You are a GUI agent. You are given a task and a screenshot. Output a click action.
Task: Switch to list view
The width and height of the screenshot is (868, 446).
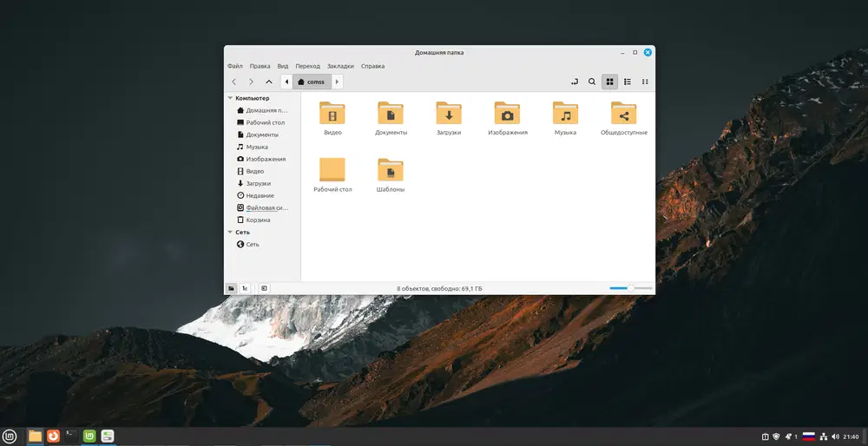pos(628,82)
